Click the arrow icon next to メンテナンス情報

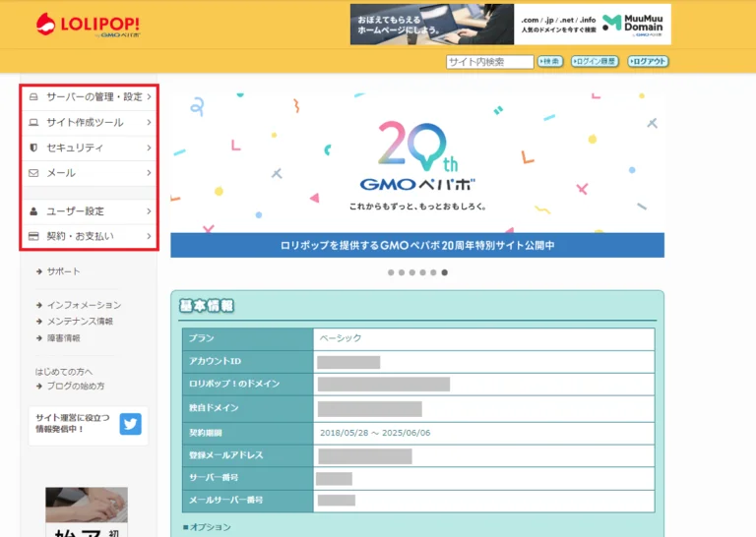point(39,322)
